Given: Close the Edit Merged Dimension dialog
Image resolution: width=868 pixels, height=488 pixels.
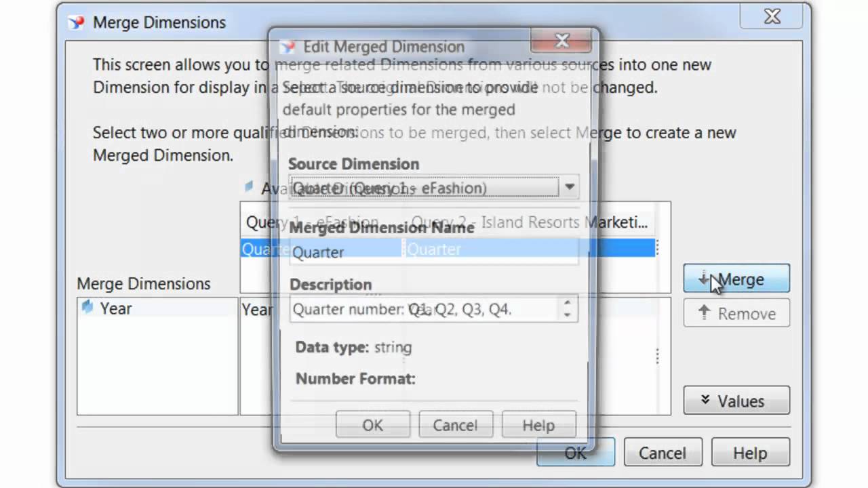Looking at the screenshot, I should pyautogui.click(x=561, y=41).
